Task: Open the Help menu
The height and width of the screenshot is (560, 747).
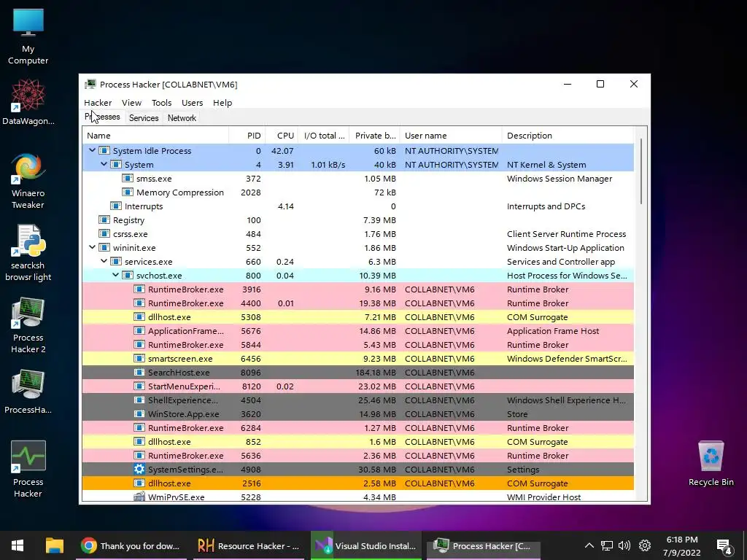Action: (222, 103)
